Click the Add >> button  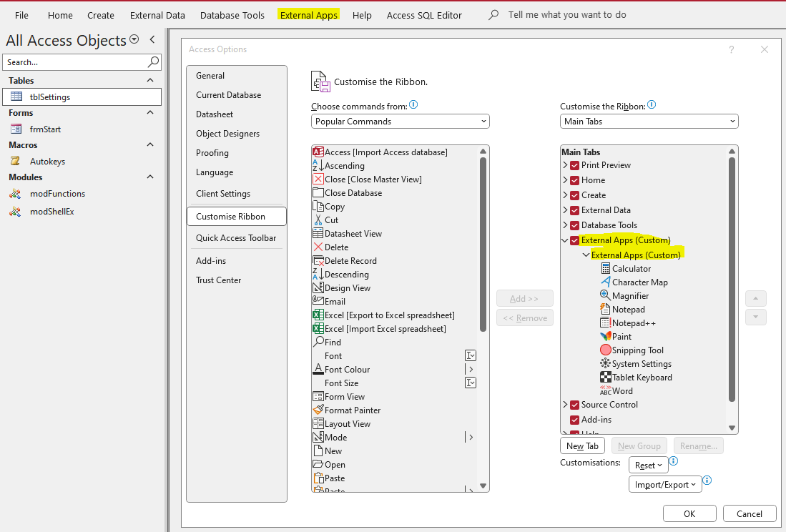coord(524,299)
